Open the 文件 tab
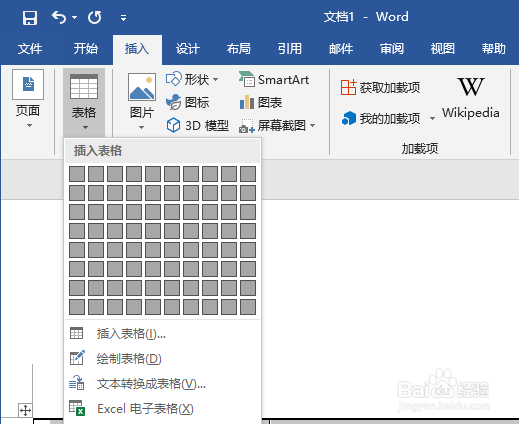 click(x=30, y=49)
